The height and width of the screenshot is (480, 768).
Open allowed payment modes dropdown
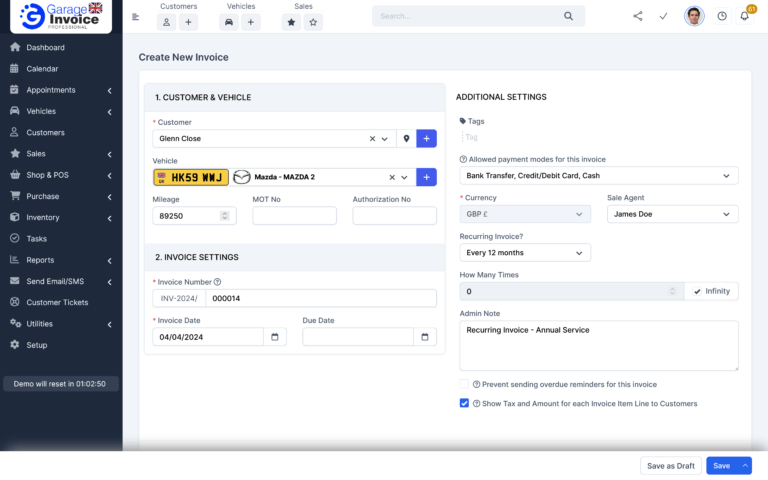(x=598, y=176)
